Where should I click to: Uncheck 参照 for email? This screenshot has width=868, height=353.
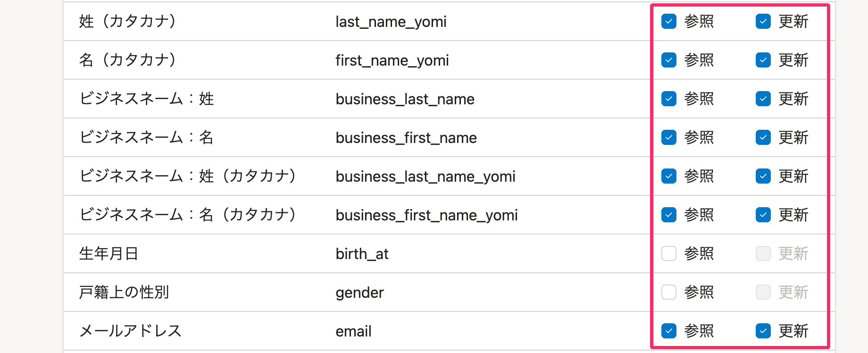(x=668, y=331)
